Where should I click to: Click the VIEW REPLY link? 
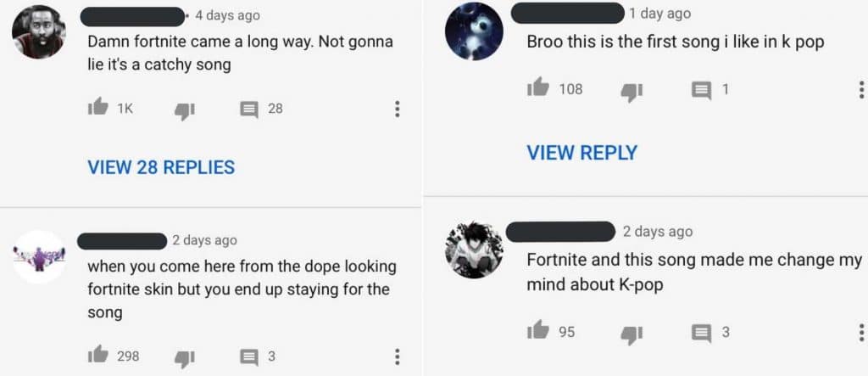tap(581, 153)
